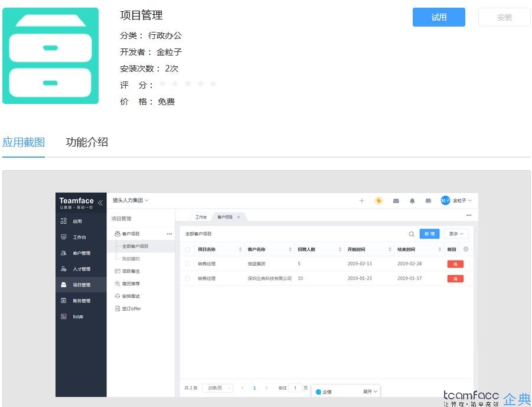Click the 安装 install button

pos(504,17)
